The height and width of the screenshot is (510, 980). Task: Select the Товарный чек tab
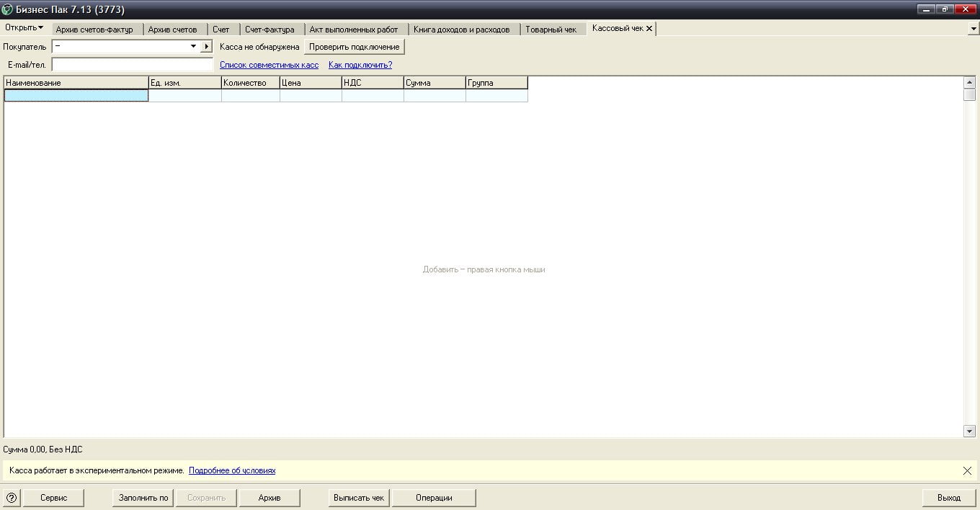click(x=551, y=30)
